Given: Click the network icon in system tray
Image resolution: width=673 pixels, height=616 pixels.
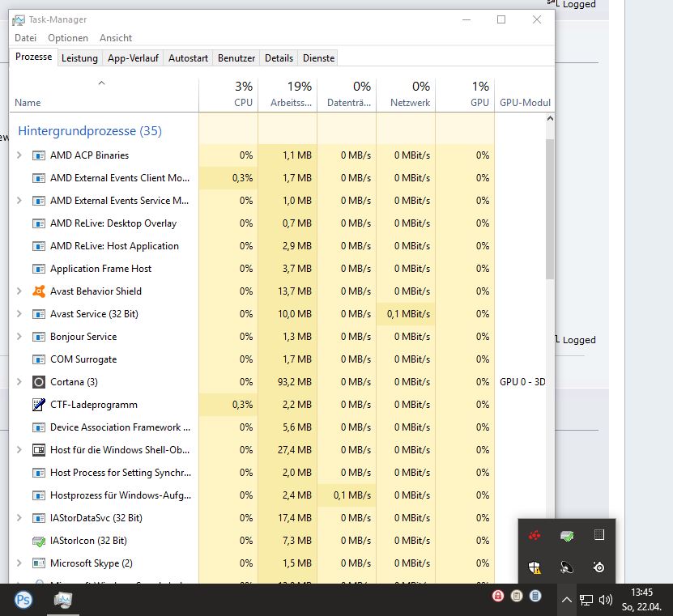Looking at the screenshot, I should coord(586,600).
